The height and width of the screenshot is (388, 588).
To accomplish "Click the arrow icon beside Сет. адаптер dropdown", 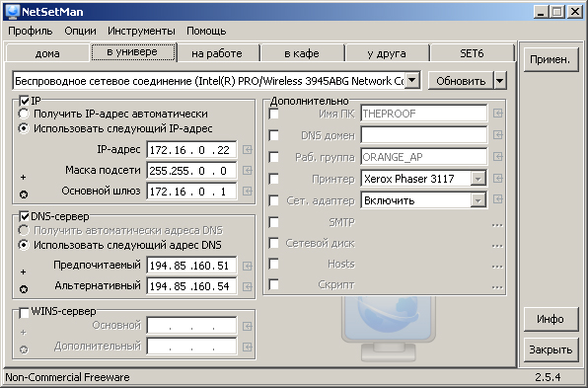I will 497,198.
